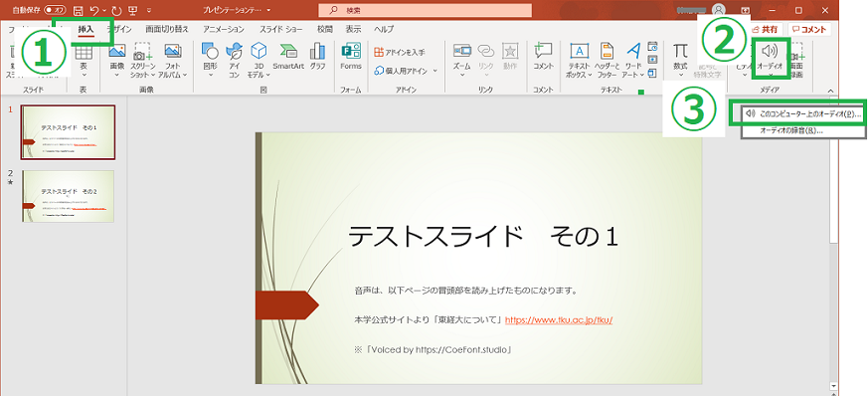Open Customize Quick Access Toolbar dropdown

coord(149,10)
